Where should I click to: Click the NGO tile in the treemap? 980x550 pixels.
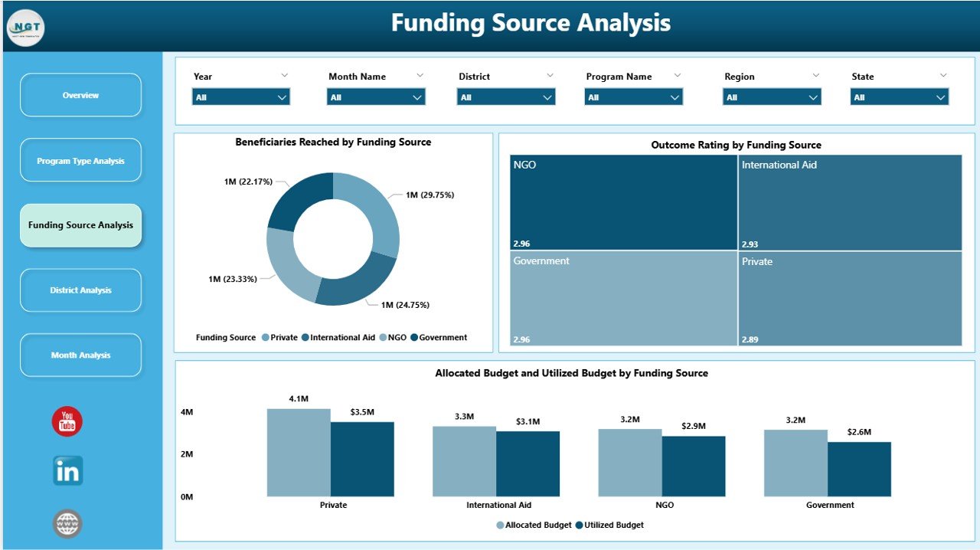coord(622,201)
